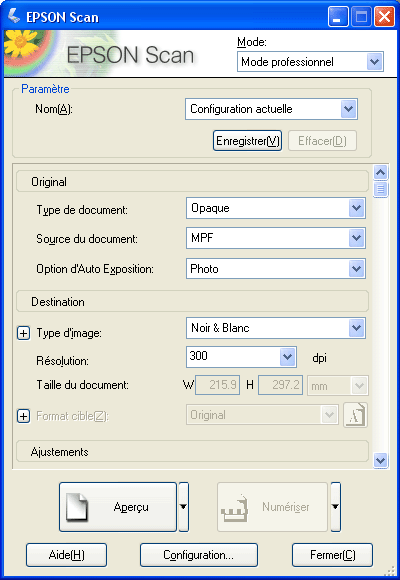Click the Enregistrer(V) button
400x580 pixels.
[248, 141]
